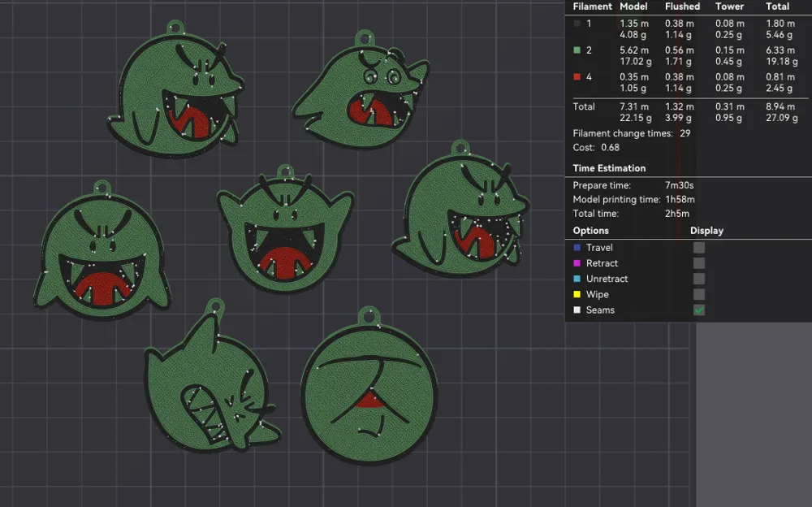Click the cyan Unretract color square

pyautogui.click(x=577, y=279)
